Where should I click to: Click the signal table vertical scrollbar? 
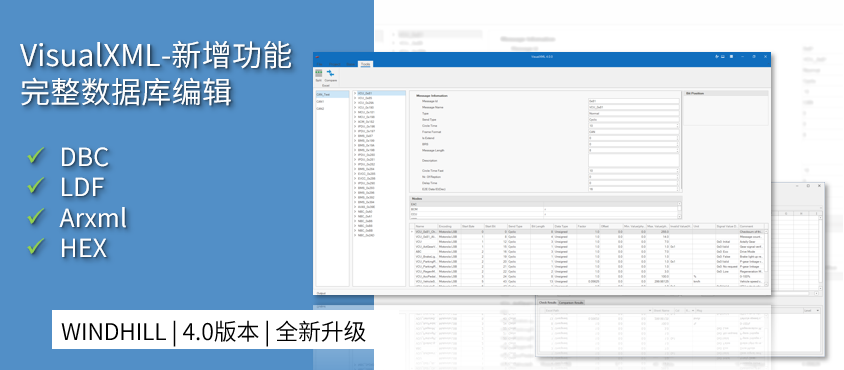(766, 257)
